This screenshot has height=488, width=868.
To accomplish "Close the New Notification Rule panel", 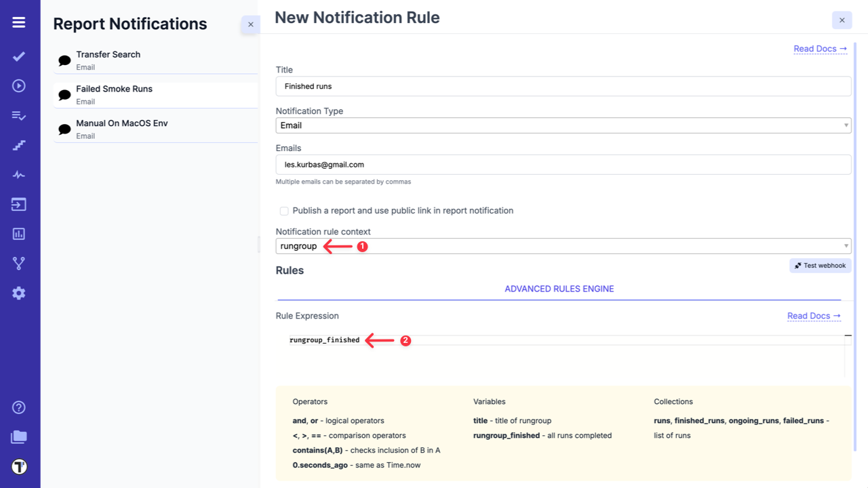I will (x=842, y=20).
